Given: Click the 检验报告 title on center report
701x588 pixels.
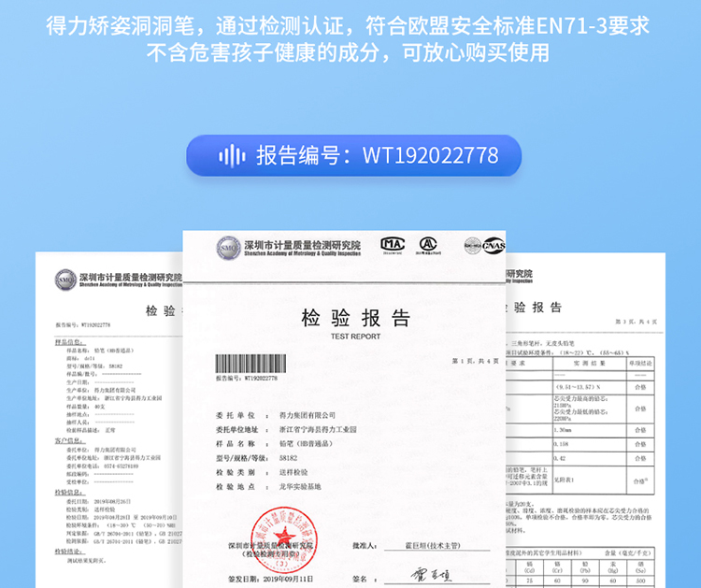Looking at the screenshot, I should click(355, 318).
